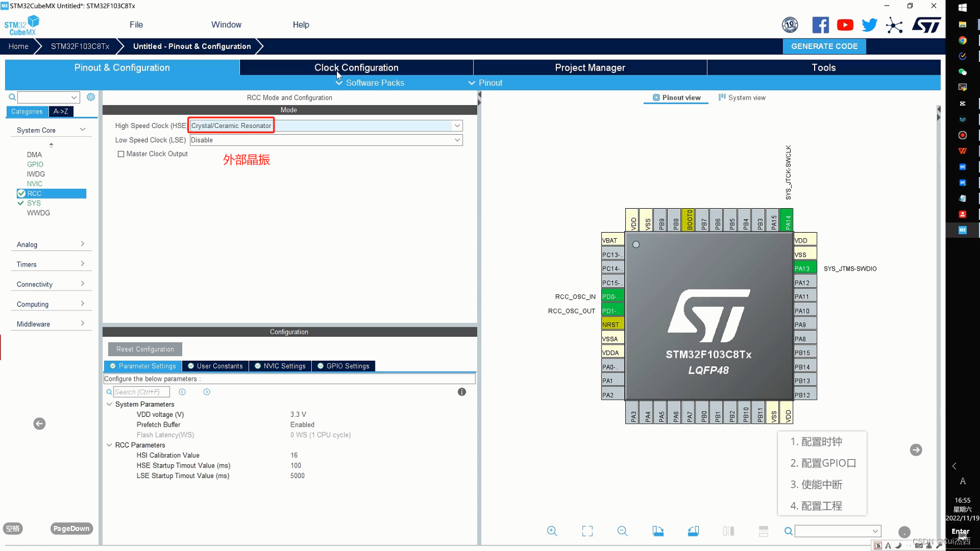Open the Twitter icon link

[869, 25]
